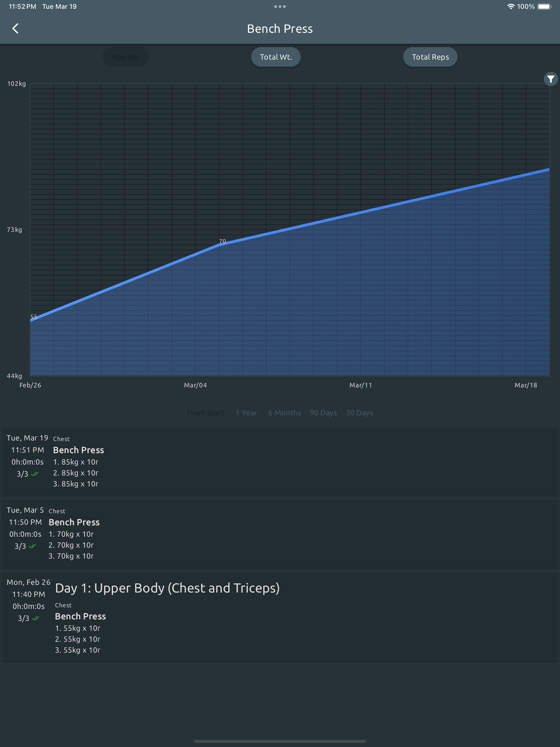Screen dimensions: 560x747
Task: Tap the 102kg axis label
Action: [17, 84]
